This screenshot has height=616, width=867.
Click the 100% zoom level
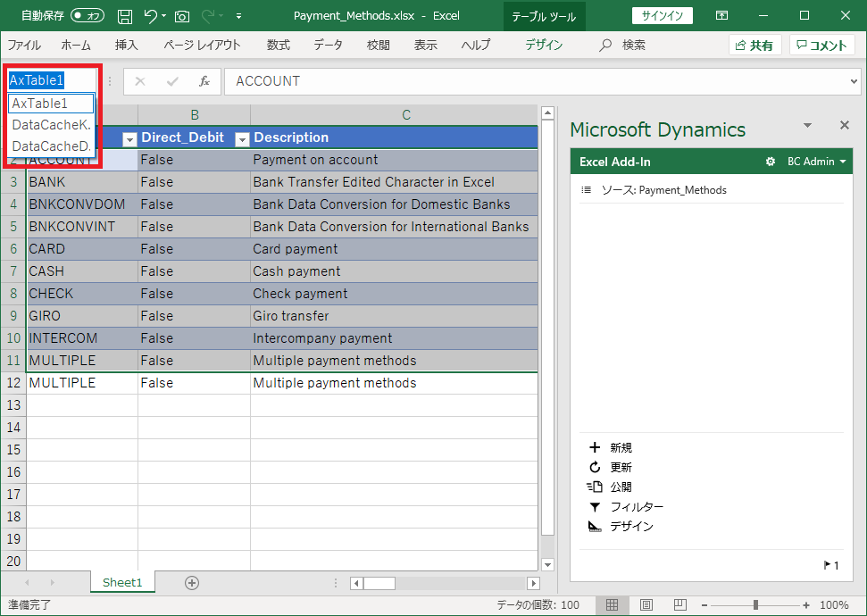834,605
